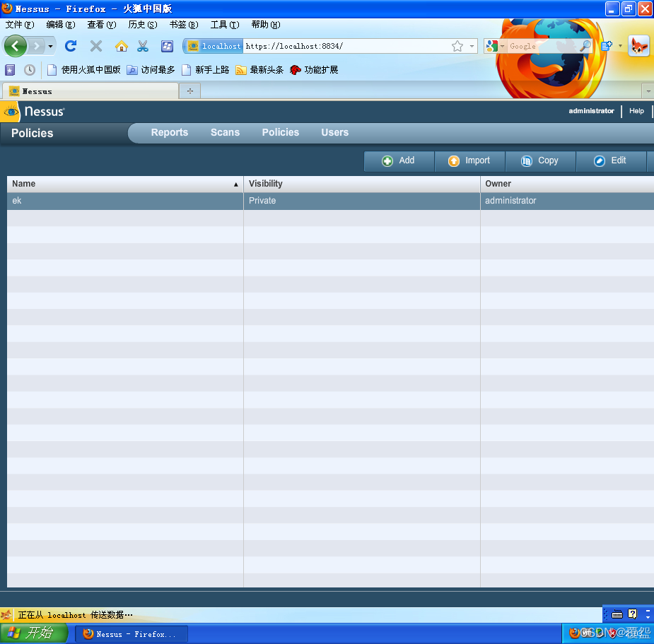Focus the https://localhost:8834/ address field
Image resolution: width=654 pixels, height=644 pixels.
coord(346,46)
